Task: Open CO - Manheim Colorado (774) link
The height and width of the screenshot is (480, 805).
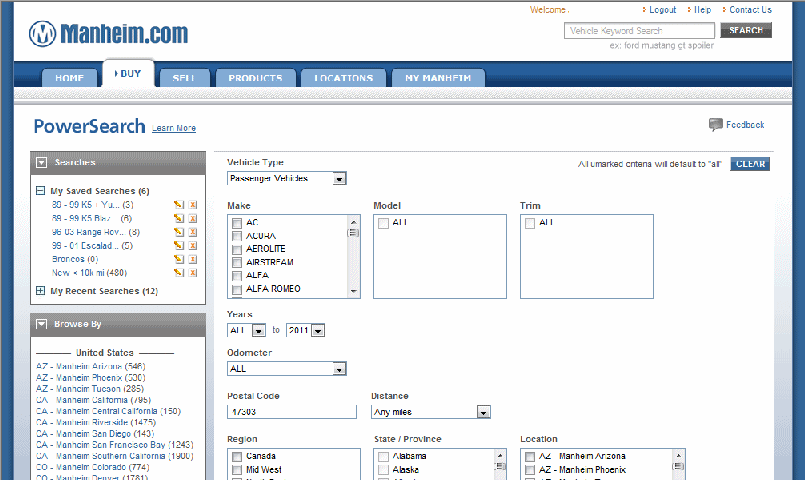Action: [92, 468]
